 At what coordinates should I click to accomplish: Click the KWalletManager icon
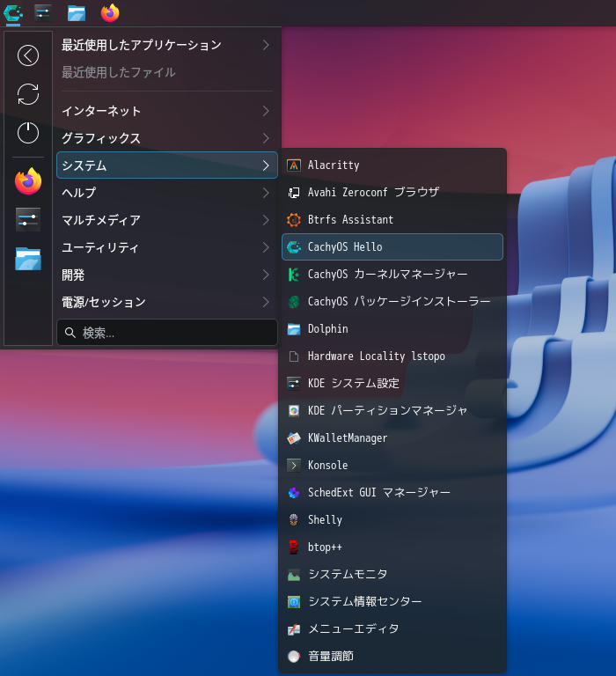coord(294,438)
